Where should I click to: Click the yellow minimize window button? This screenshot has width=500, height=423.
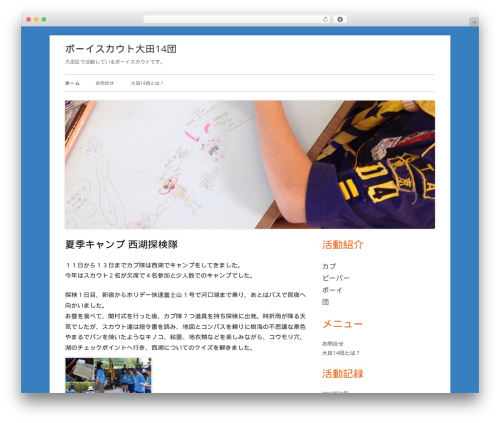point(36,20)
